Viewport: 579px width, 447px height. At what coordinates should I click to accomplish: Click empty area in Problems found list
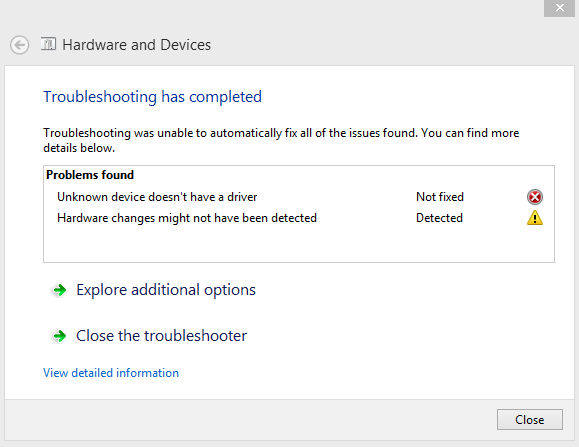pos(298,244)
